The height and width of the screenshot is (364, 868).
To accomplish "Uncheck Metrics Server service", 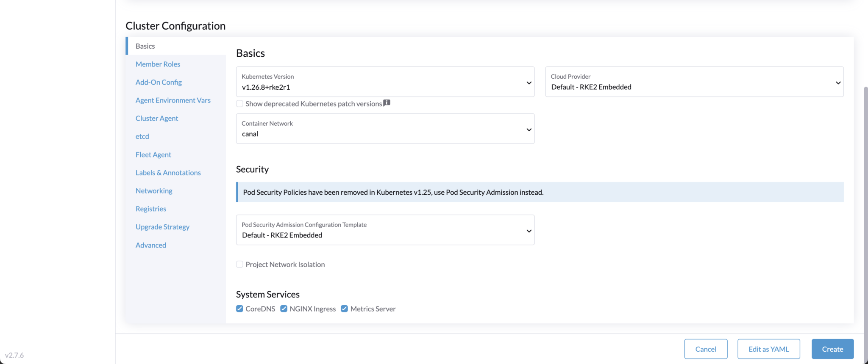I will click(x=345, y=309).
